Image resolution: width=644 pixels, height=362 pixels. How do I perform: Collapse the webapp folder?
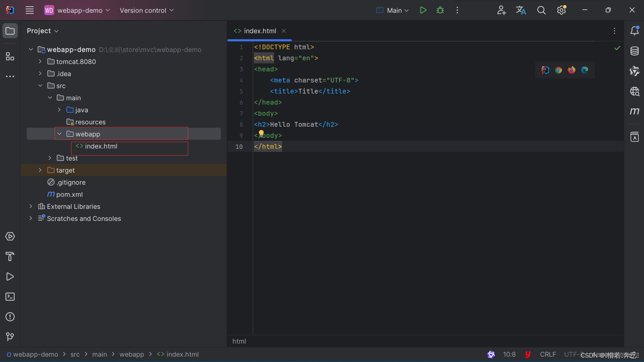click(x=59, y=134)
